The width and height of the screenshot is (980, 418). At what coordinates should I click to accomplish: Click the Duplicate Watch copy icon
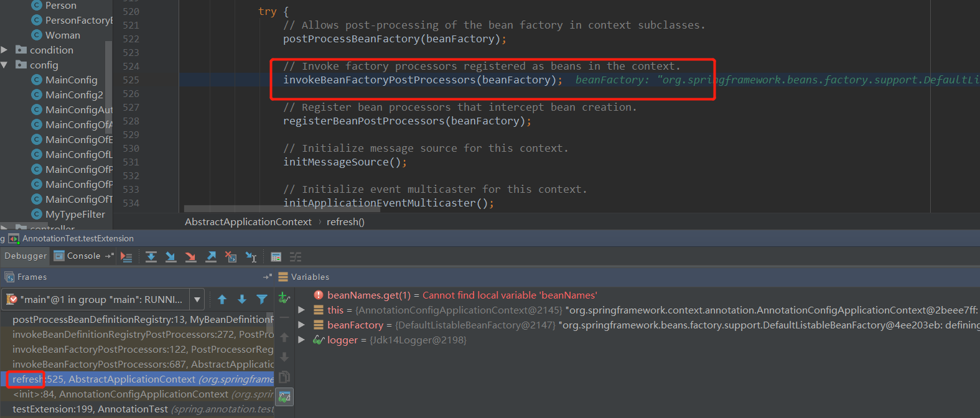[x=284, y=377]
